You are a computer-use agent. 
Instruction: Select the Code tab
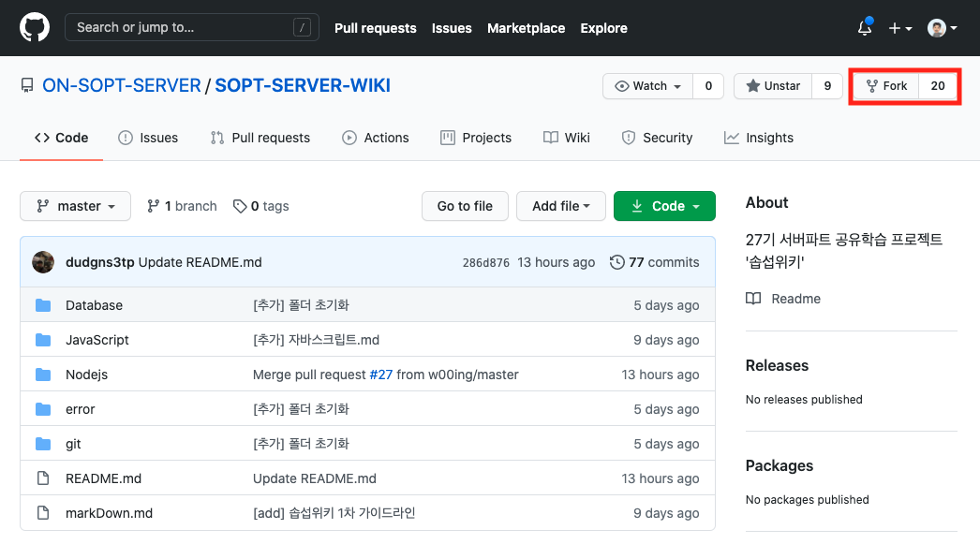coord(61,138)
